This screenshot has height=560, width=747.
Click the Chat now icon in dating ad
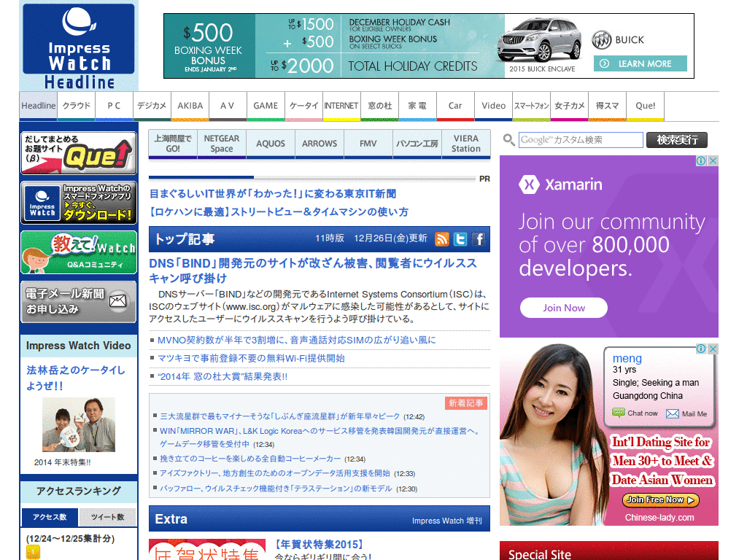[x=619, y=413]
